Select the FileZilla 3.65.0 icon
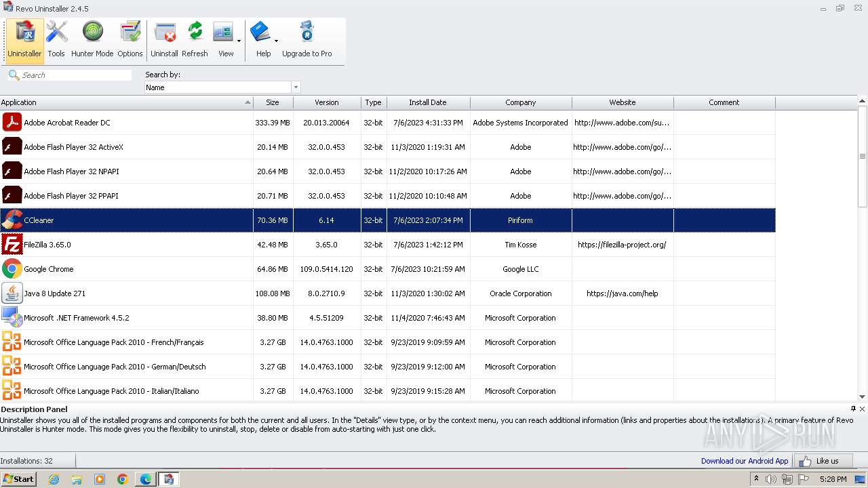868x488 pixels. [x=12, y=245]
